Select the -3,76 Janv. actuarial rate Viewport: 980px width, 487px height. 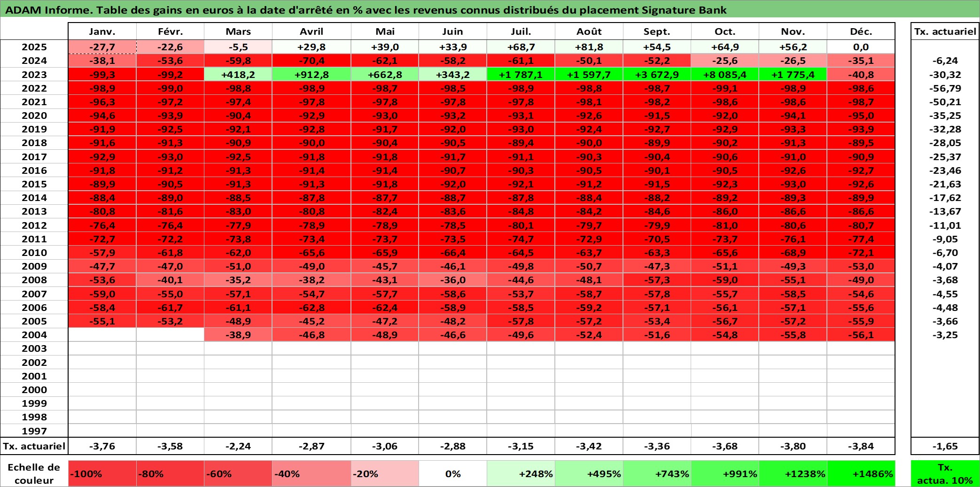(102, 446)
